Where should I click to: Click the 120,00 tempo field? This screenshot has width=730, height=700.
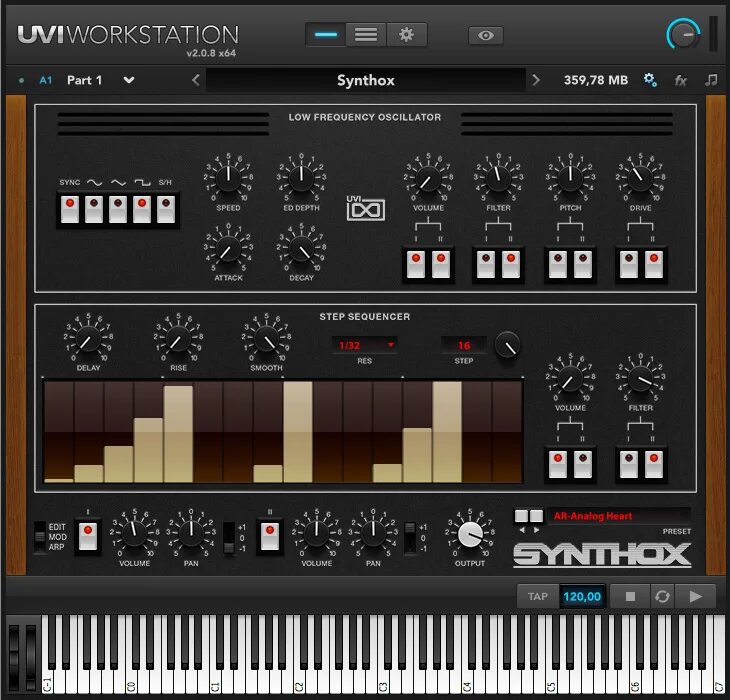click(x=582, y=597)
